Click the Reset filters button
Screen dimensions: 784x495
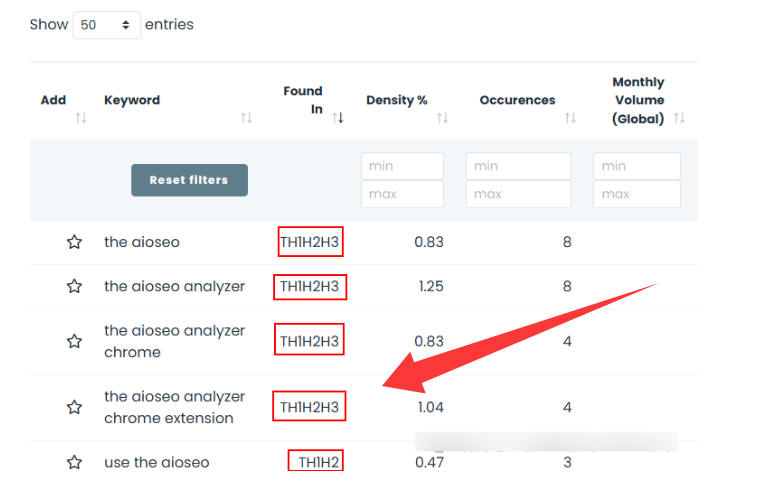[x=189, y=180]
